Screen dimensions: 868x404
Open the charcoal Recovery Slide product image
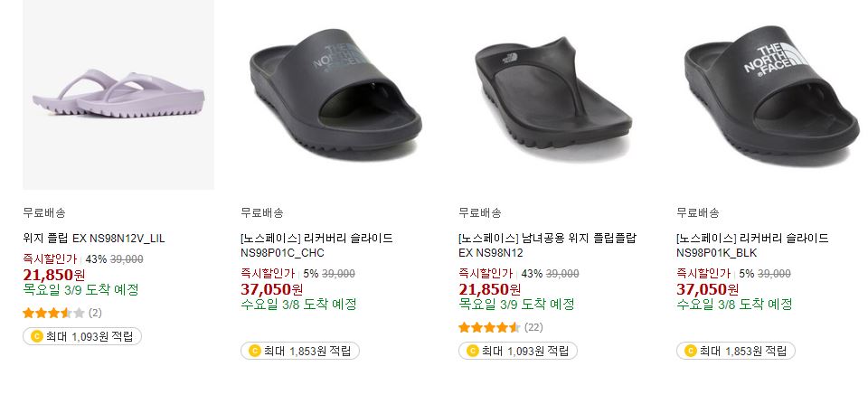click(335, 95)
